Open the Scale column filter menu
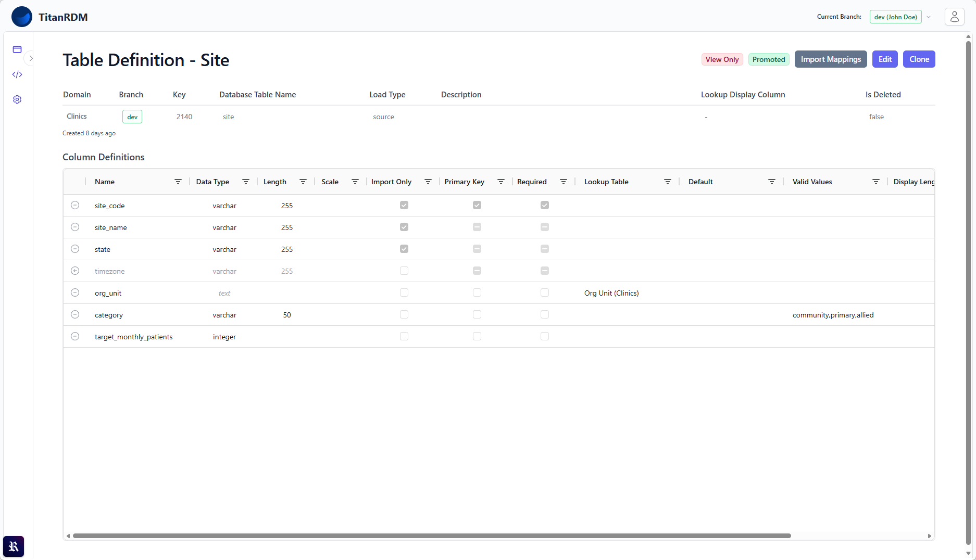 pos(355,182)
